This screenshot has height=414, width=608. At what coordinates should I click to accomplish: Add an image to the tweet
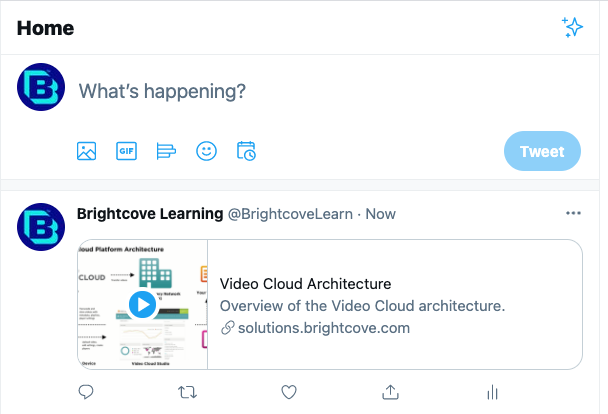[86, 151]
